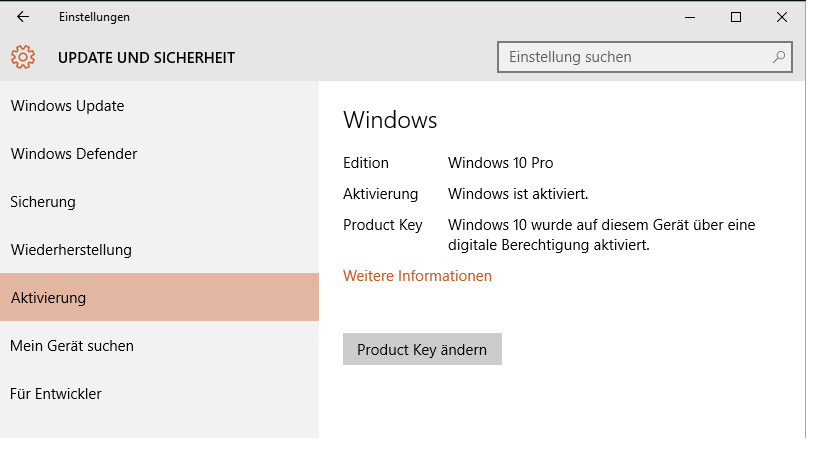Open Mein Gerät suchen settings
The width and height of the screenshot is (819, 460).
click(x=72, y=346)
